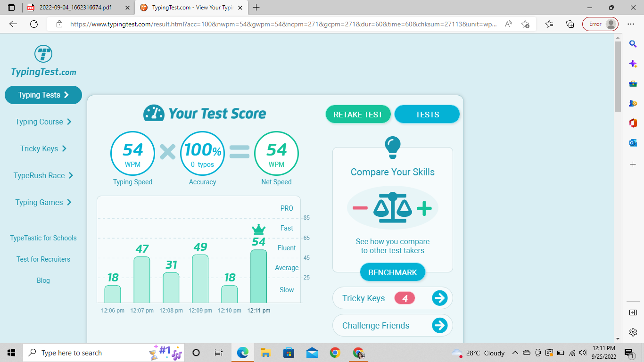Hide the Edge sidebar

633,313
